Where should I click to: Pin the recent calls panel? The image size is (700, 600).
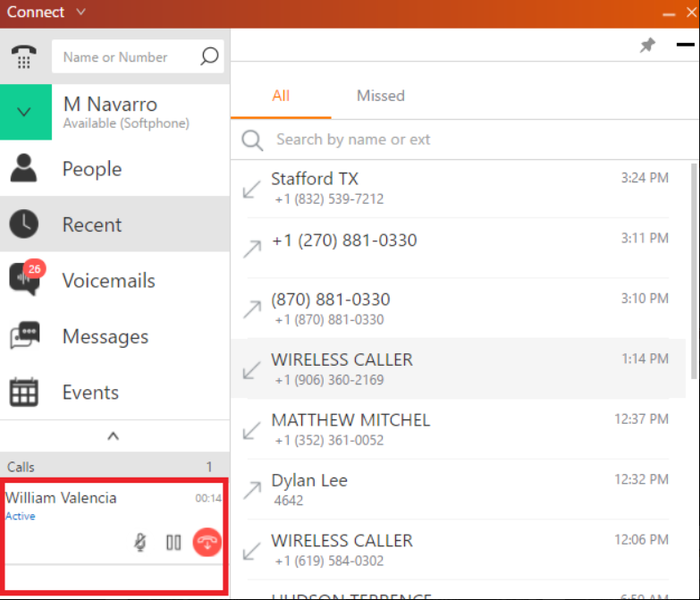[x=647, y=45]
